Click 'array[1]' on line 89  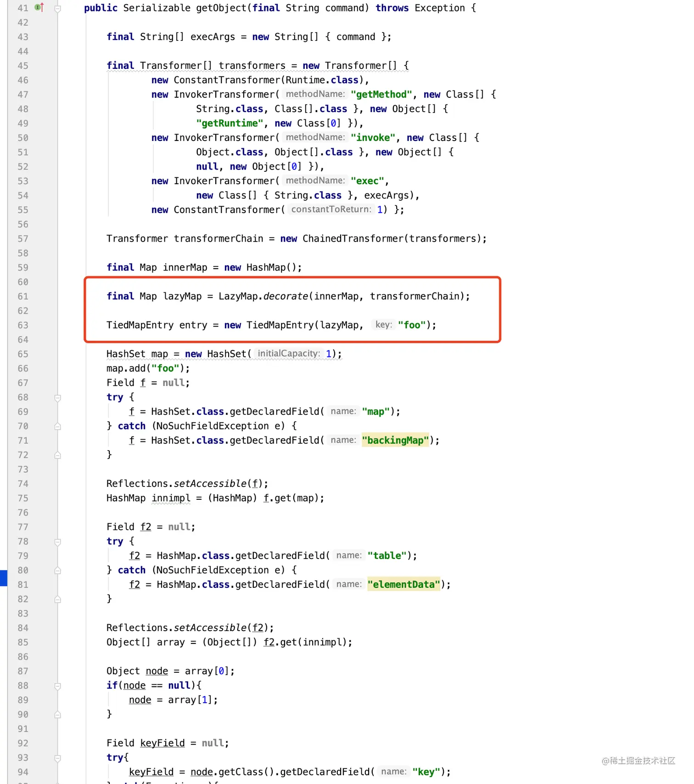click(x=190, y=700)
